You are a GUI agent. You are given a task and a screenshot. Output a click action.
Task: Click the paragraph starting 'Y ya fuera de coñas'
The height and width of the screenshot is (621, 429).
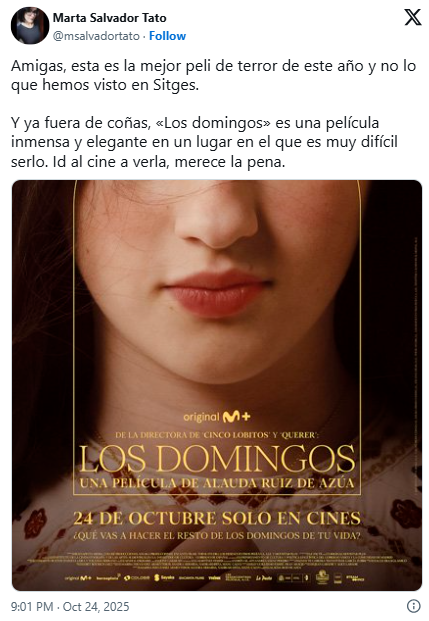[204, 142]
